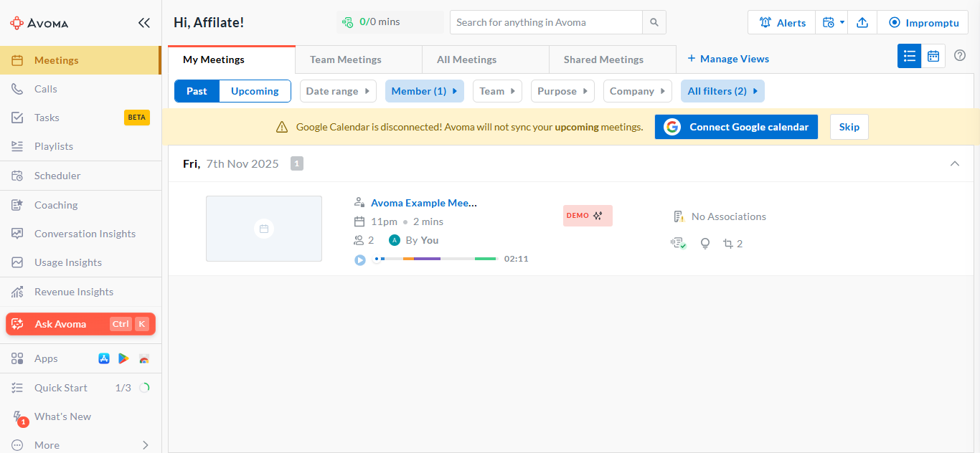Viewport: 980px width, 453px height.
Task: Click the warning triangle icon in banner
Action: (282, 127)
